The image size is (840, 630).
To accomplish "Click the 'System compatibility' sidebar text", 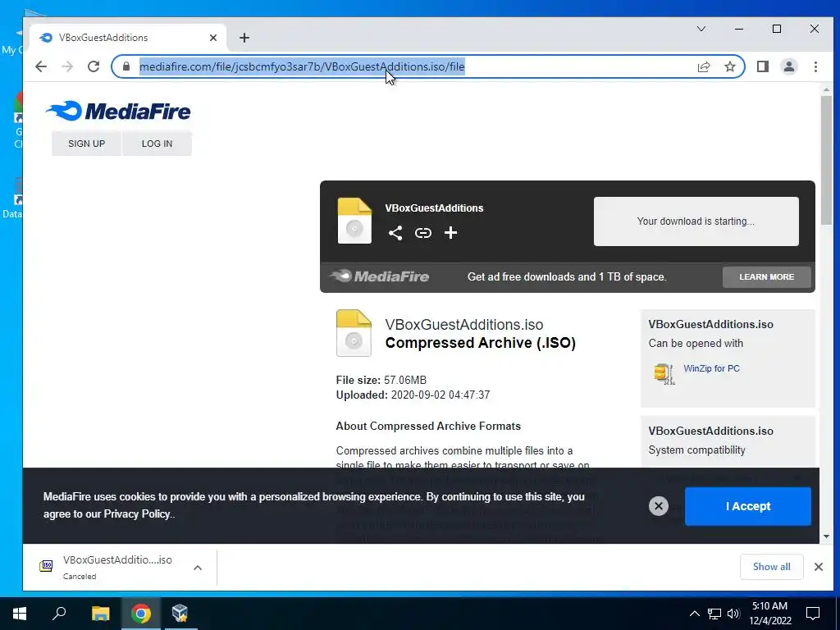I will 696,450.
